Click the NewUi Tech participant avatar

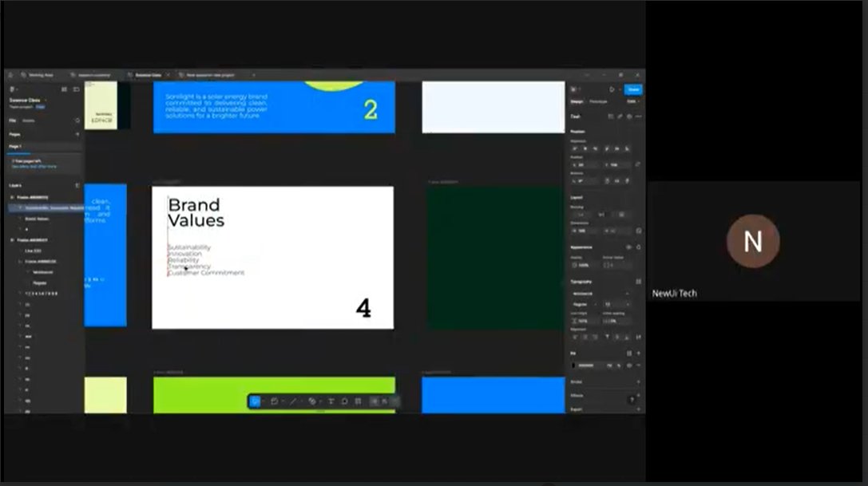[753, 241]
